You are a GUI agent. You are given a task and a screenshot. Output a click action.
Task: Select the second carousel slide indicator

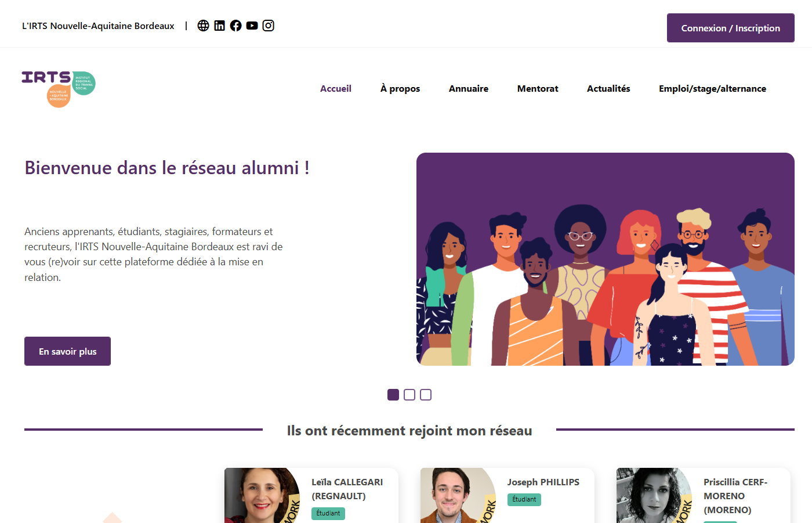(x=409, y=395)
